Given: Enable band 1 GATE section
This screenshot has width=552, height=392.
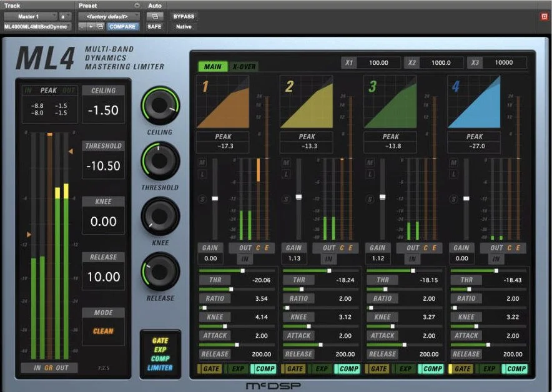Looking at the screenshot, I should [x=211, y=369].
